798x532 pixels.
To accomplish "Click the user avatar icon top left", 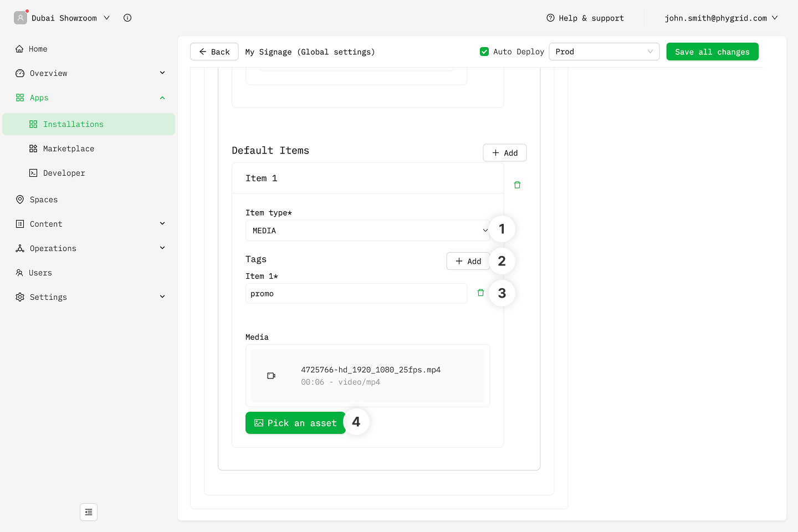I will click(x=21, y=18).
